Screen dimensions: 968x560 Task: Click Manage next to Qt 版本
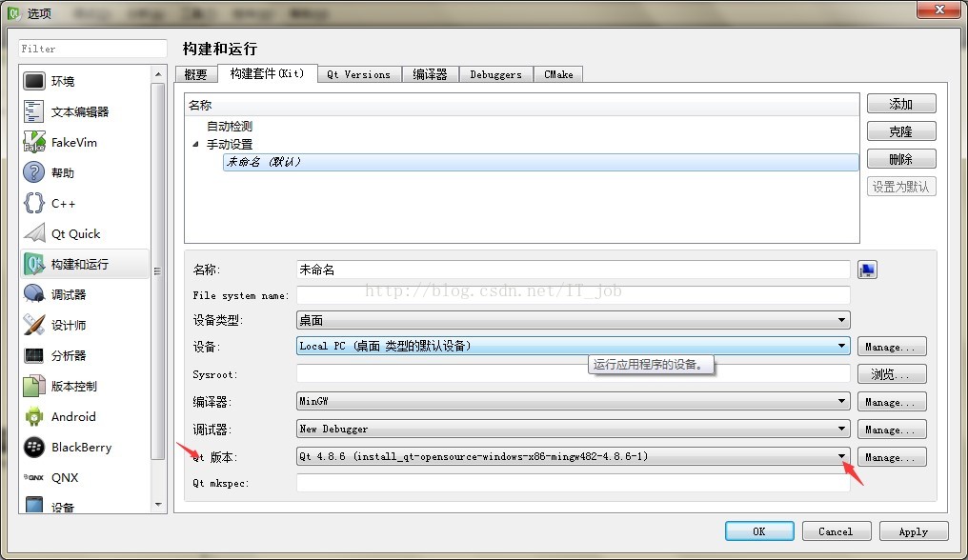[892, 457]
